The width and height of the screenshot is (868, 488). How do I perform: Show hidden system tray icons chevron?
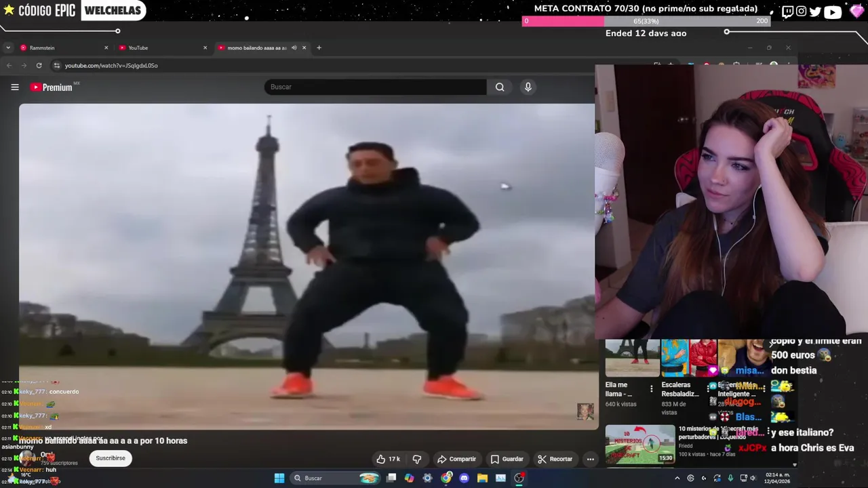677,478
